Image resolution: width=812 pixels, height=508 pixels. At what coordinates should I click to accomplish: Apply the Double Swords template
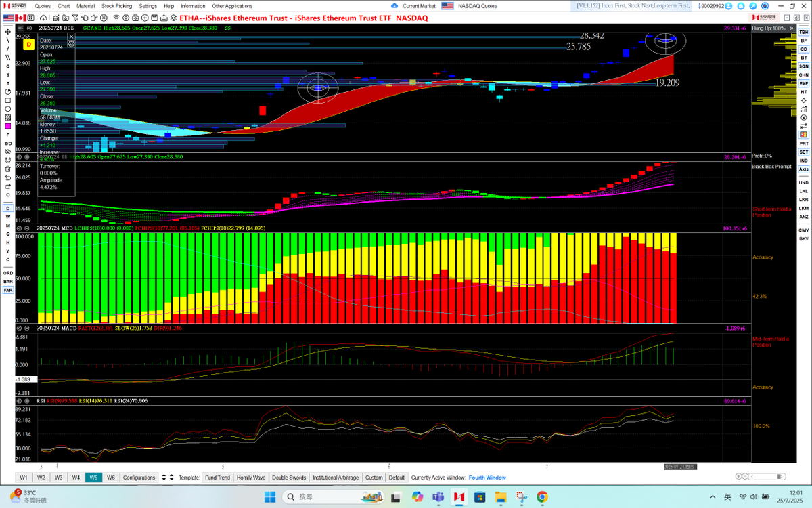pos(289,478)
